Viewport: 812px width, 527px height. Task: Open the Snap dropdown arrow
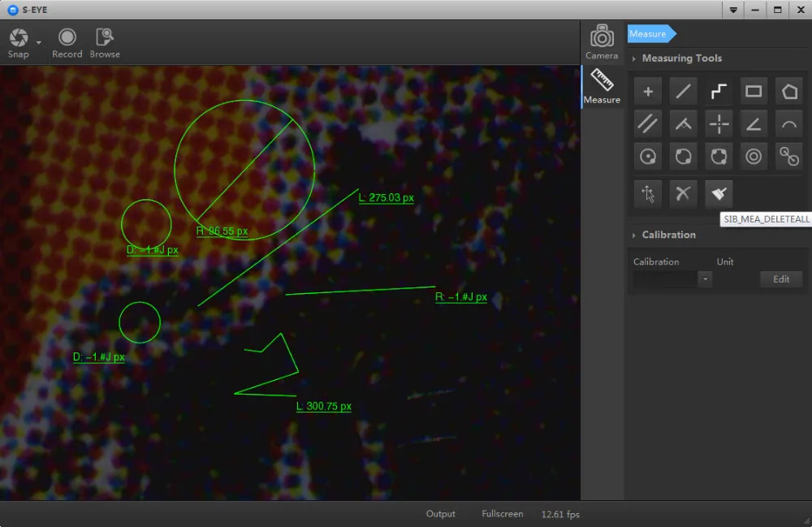(x=39, y=42)
